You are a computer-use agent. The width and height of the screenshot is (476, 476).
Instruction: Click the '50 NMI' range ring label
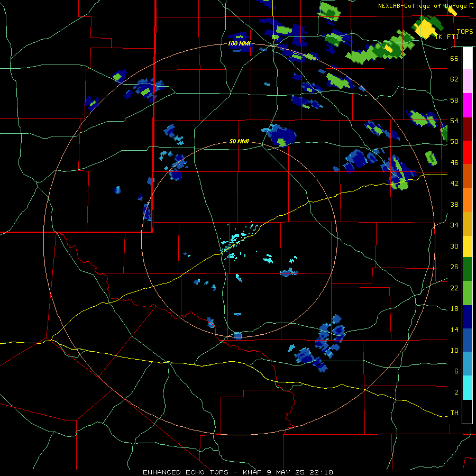(x=239, y=141)
